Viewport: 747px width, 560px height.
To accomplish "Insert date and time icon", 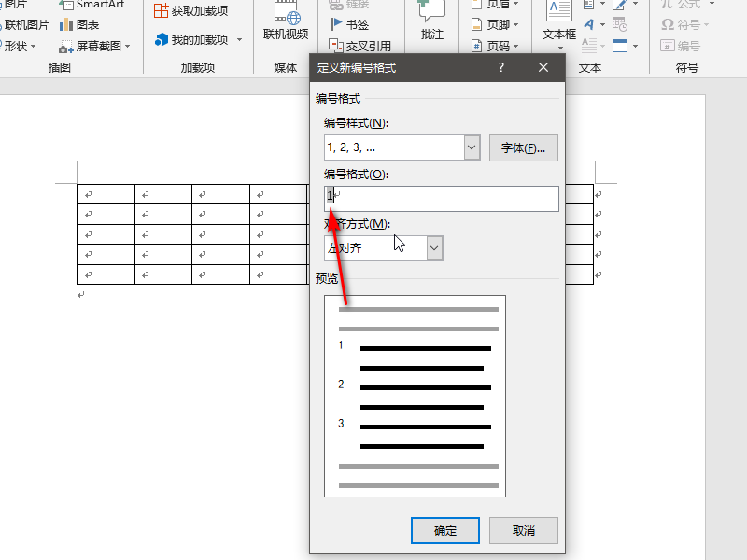I will click(619, 24).
